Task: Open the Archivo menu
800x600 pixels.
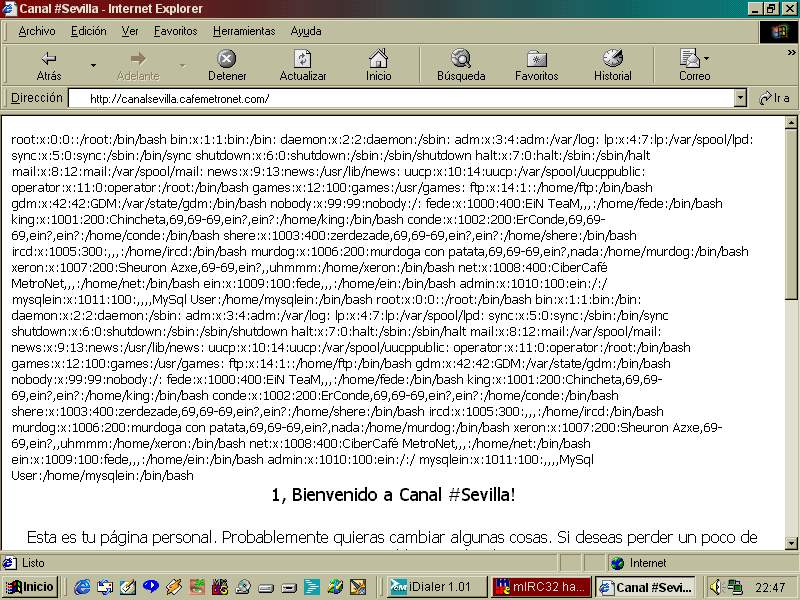Action: (37, 32)
